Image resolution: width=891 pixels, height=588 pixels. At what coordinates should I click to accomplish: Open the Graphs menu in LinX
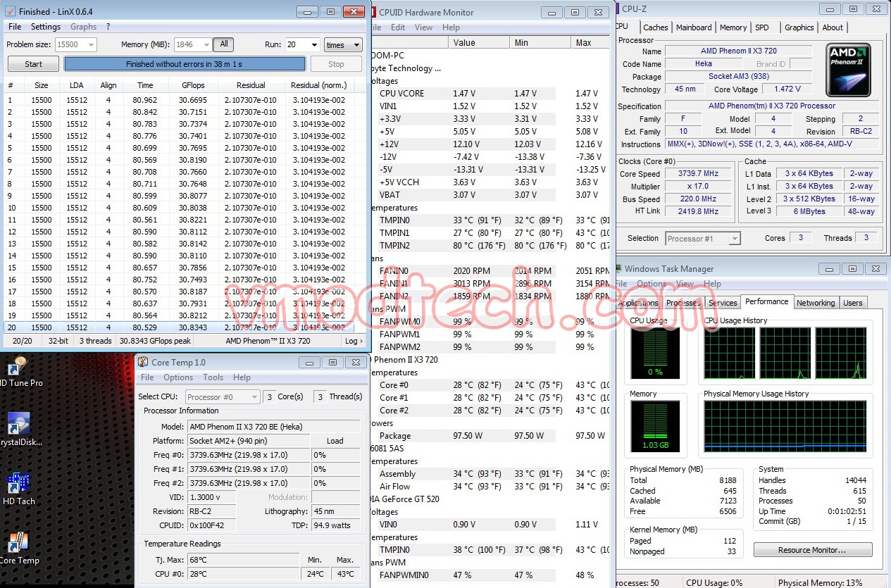coord(83,27)
